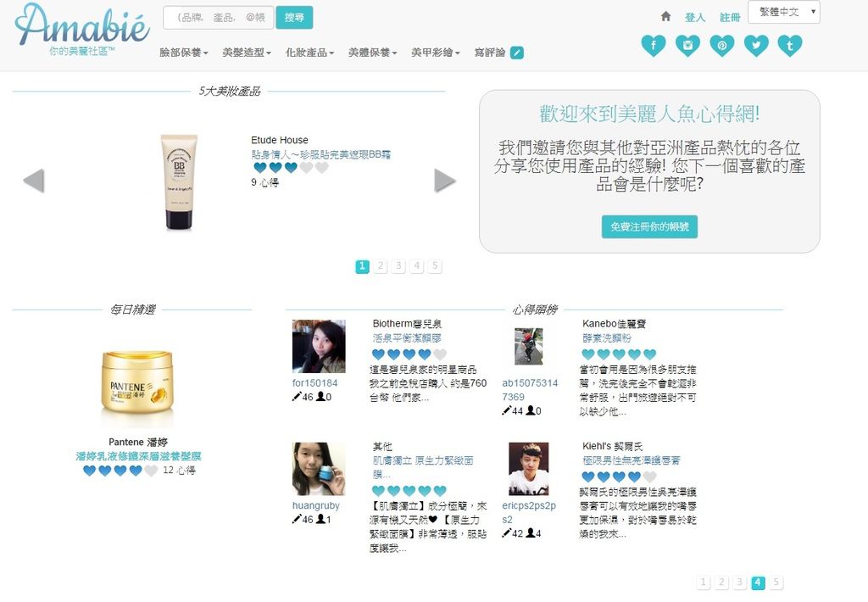Open huangruby's profile photo
The width and height of the screenshot is (868, 602).
click(x=319, y=469)
